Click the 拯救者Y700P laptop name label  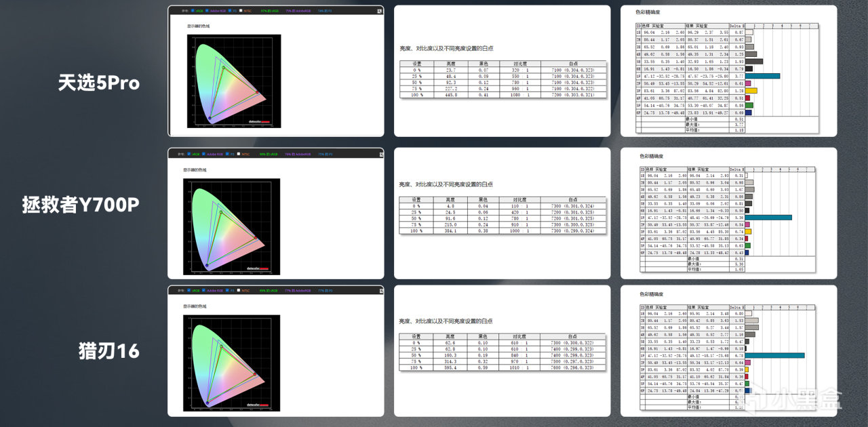[81, 205]
